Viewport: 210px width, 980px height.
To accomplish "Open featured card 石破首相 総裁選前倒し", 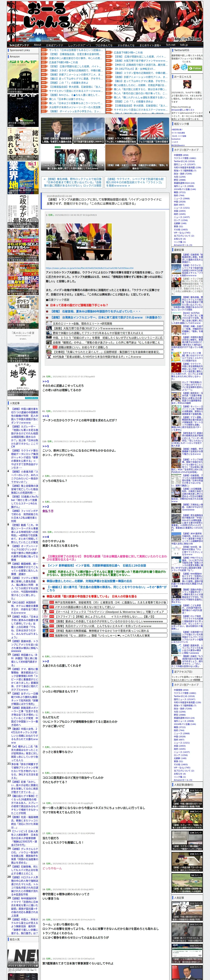I will click(x=57, y=131).
